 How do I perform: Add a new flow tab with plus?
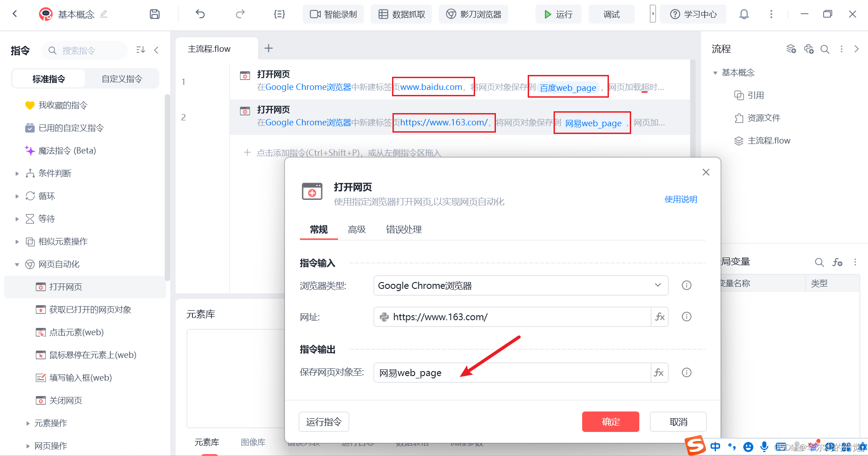tap(269, 48)
